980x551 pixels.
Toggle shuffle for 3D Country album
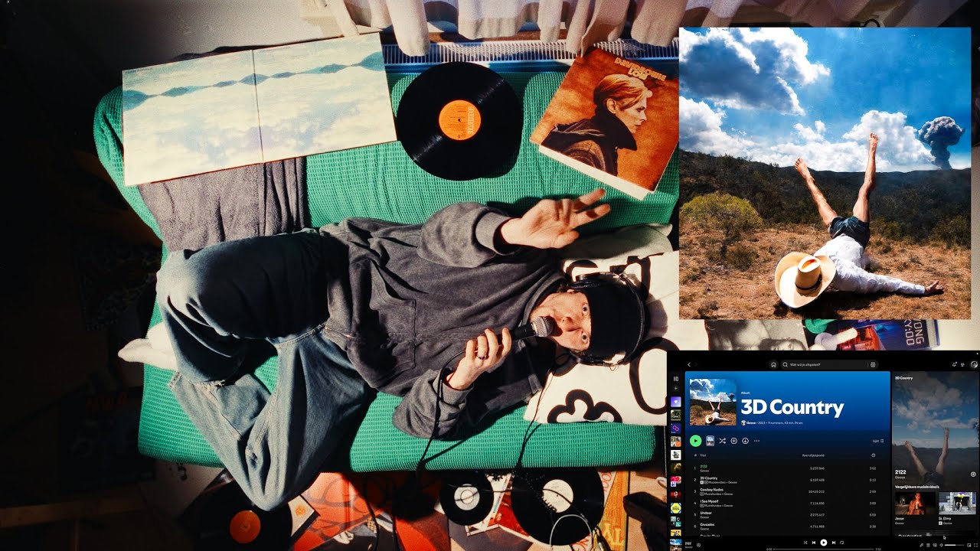(x=722, y=441)
